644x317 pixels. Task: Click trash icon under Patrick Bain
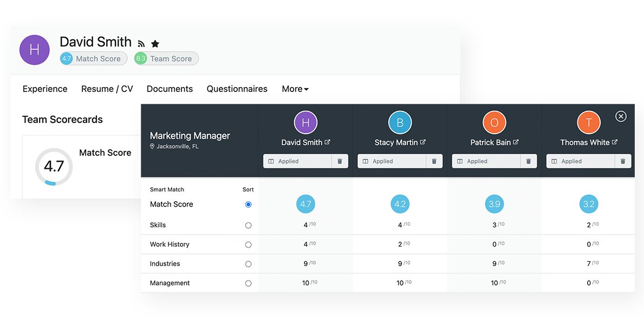tap(528, 161)
